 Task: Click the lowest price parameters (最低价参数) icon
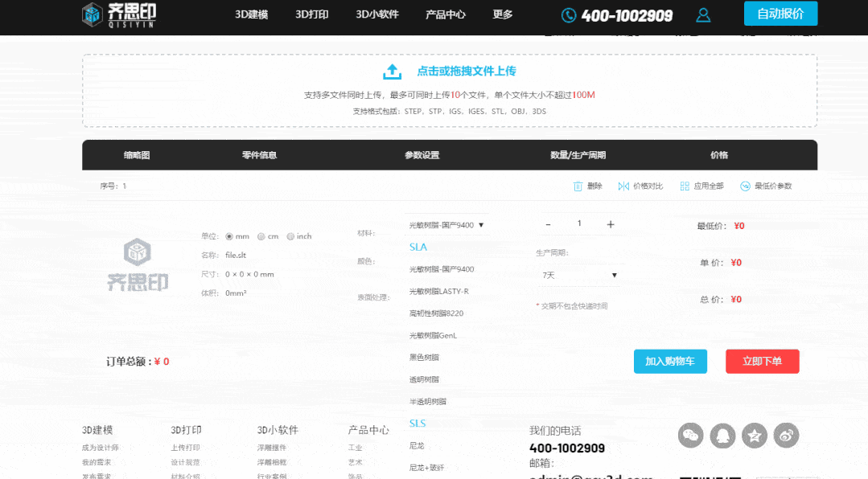coord(745,186)
